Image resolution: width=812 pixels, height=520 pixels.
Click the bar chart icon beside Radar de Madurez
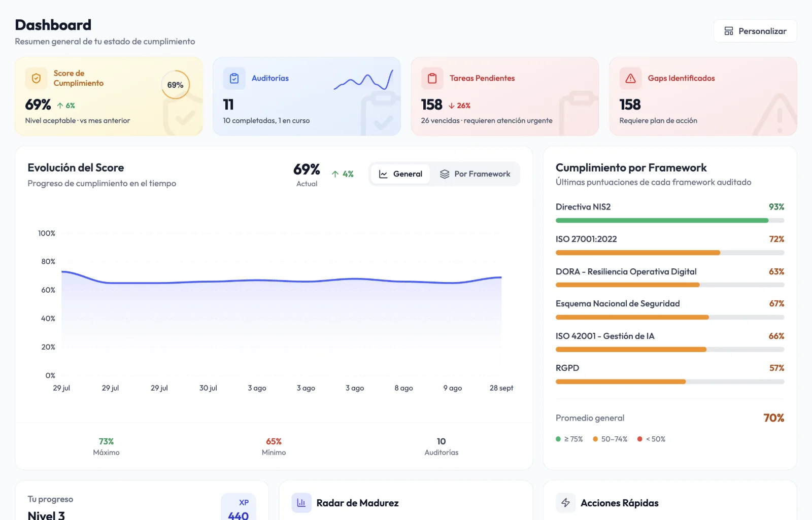tap(301, 503)
